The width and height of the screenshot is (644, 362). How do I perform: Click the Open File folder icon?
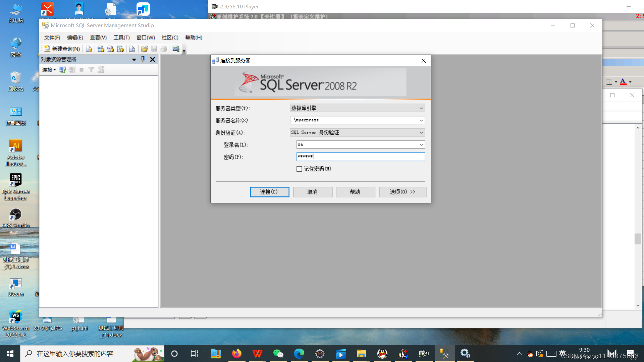145,49
